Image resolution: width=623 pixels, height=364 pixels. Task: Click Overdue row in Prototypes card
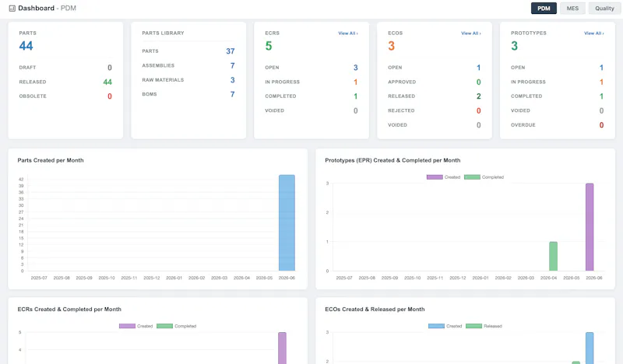coord(558,125)
